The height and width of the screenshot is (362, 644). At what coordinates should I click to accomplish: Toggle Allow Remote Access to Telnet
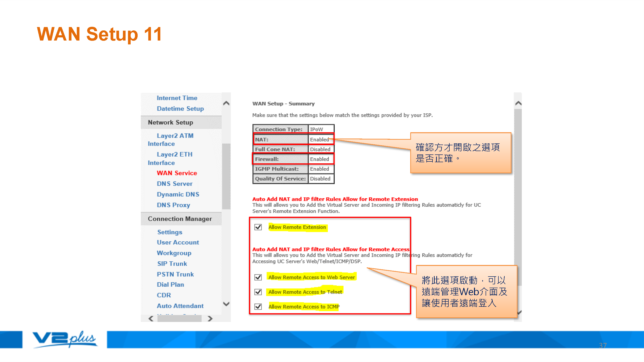[258, 292]
